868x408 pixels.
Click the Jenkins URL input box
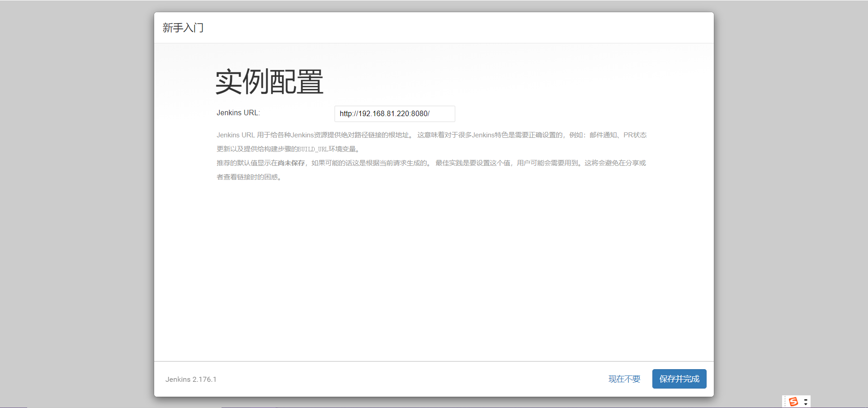(x=394, y=113)
